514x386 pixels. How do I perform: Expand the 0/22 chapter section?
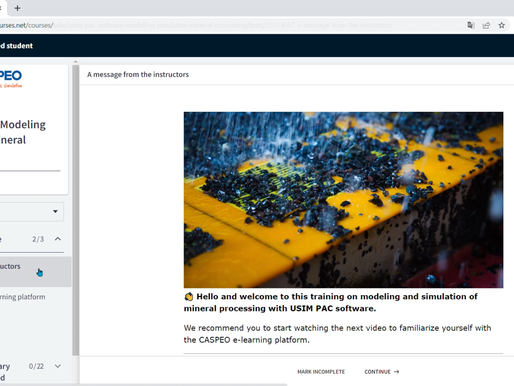(x=58, y=366)
